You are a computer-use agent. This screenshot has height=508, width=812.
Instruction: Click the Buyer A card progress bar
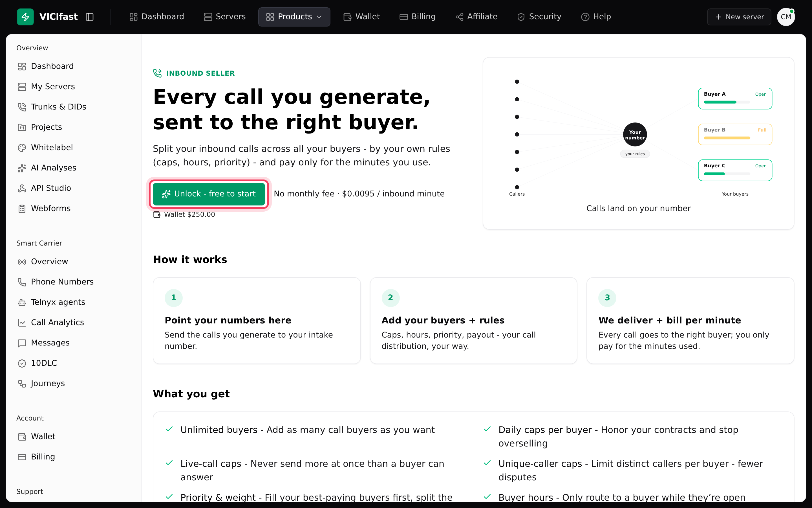coord(727,102)
